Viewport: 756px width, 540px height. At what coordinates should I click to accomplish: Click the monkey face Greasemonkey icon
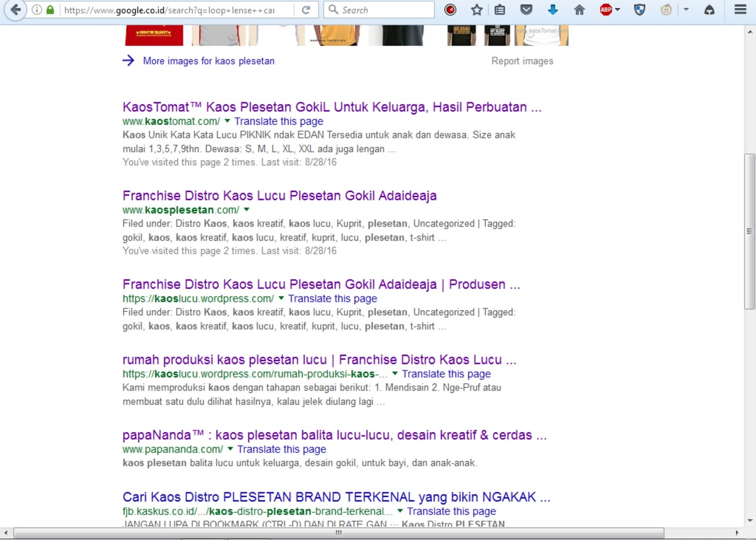click(666, 9)
